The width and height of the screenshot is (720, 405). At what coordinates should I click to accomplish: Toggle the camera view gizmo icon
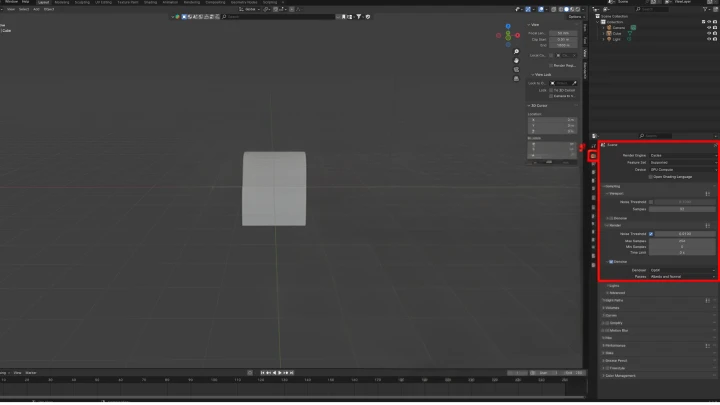click(516, 70)
